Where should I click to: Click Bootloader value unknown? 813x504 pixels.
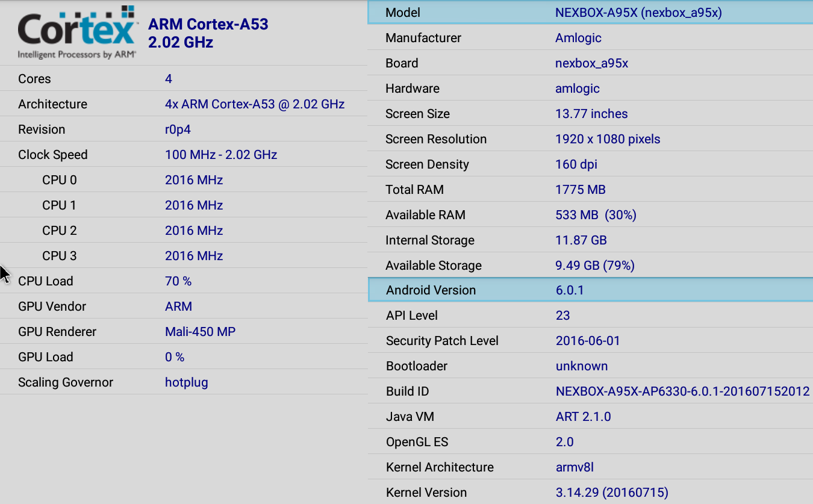click(582, 366)
